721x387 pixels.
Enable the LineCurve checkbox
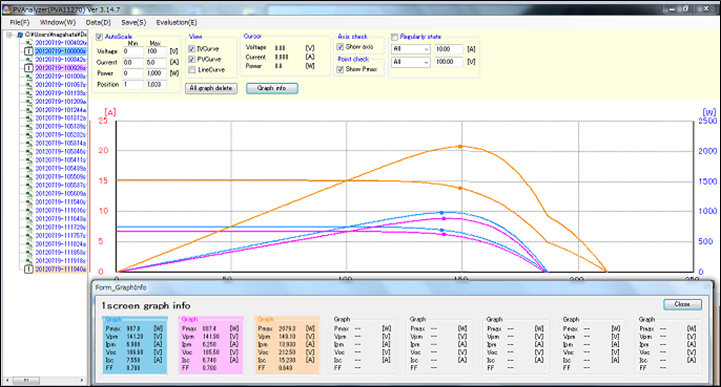[192, 70]
